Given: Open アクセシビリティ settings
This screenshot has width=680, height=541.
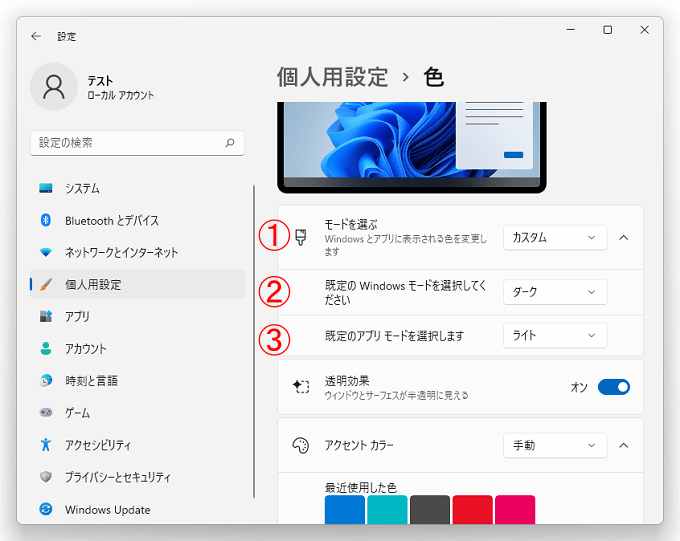Looking at the screenshot, I should 137,445.
